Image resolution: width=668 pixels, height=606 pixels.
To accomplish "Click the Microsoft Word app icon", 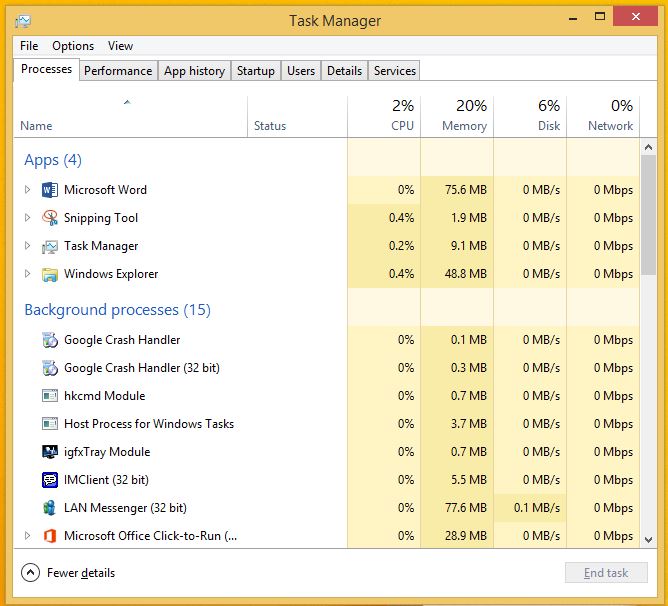I will [x=50, y=190].
